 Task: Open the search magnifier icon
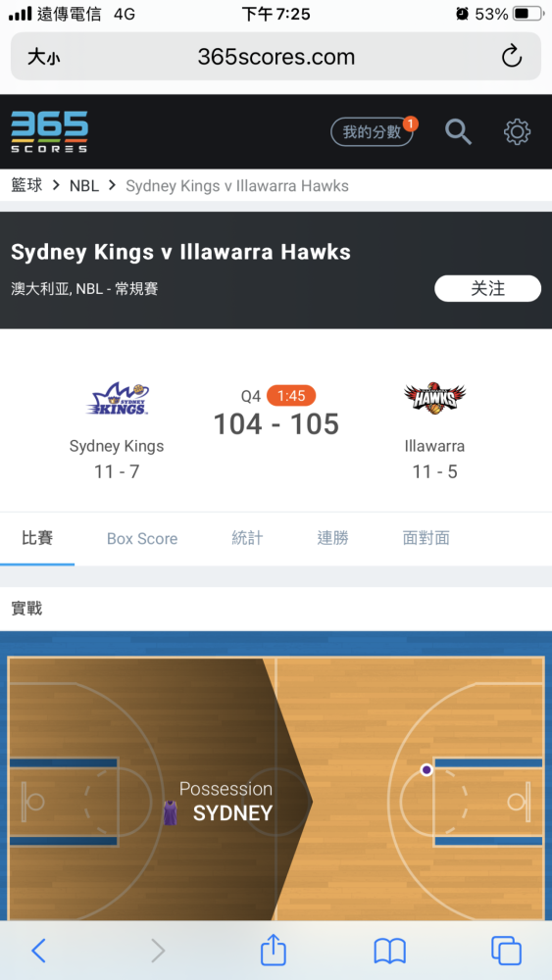coord(458,132)
